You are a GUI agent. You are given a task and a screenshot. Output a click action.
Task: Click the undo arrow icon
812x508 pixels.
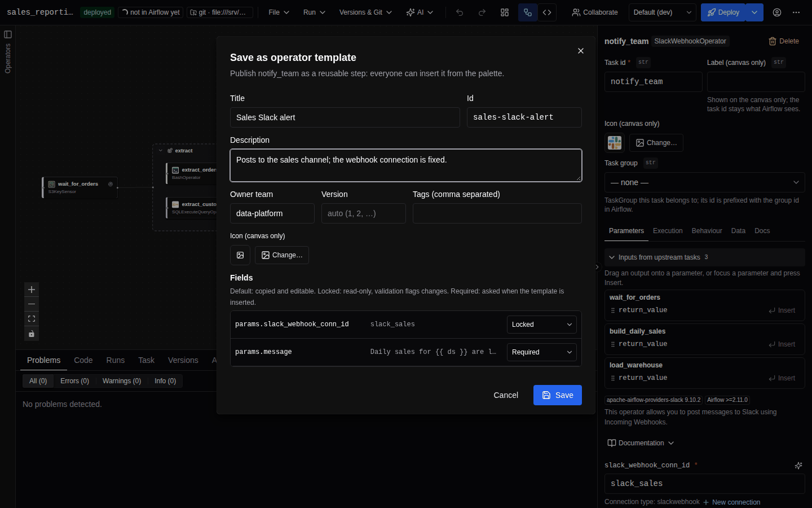(460, 12)
